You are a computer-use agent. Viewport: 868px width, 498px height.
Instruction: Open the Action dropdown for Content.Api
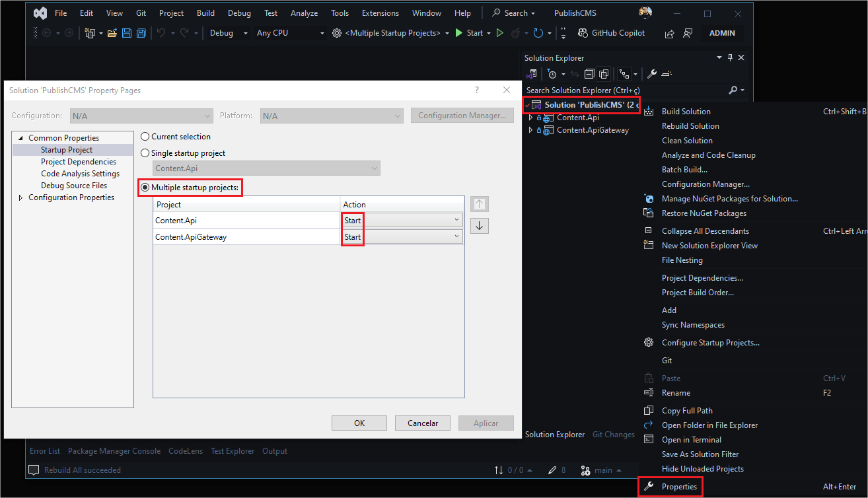pyautogui.click(x=402, y=220)
